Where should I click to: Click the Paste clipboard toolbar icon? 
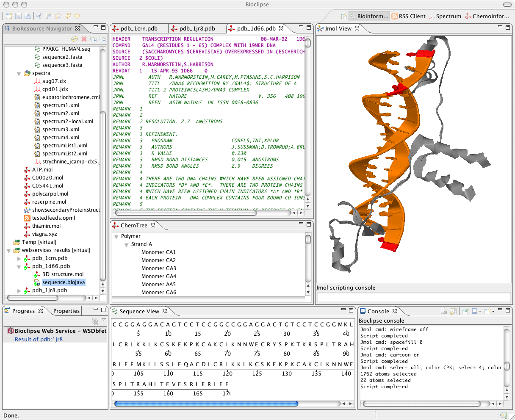pyautogui.click(x=58, y=16)
